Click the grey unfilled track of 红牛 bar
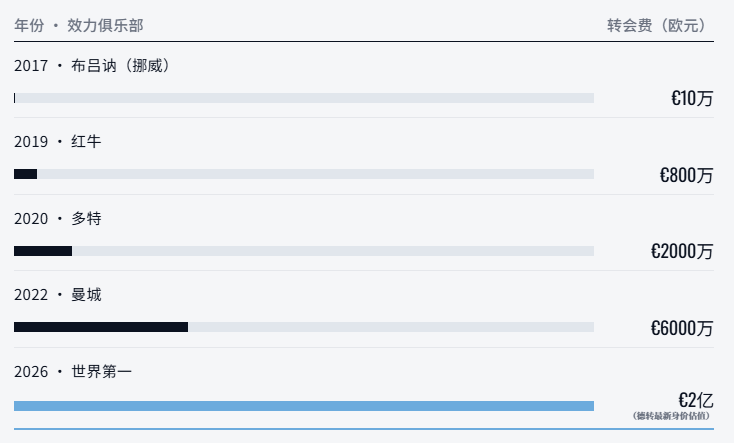The height and width of the screenshot is (443, 734). point(316,174)
